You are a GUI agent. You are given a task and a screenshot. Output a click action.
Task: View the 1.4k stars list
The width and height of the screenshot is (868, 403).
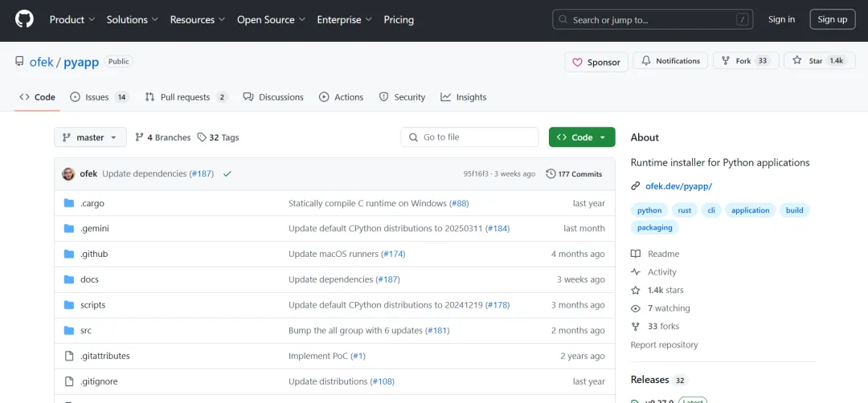(x=657, y=291)
